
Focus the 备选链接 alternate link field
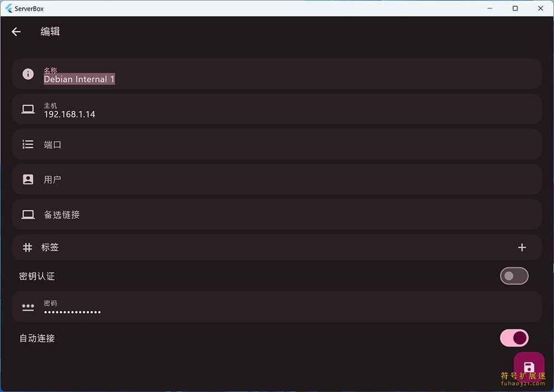point(277,214)
